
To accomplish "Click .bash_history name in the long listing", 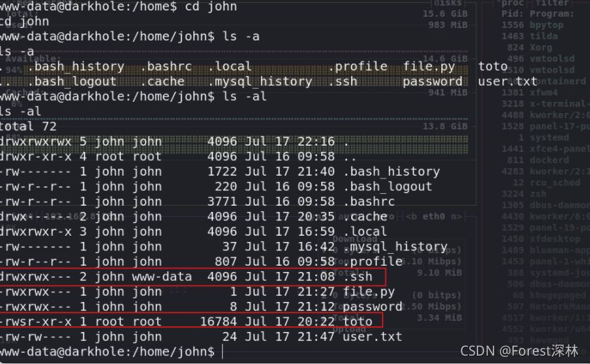I will tap(391, 172).
